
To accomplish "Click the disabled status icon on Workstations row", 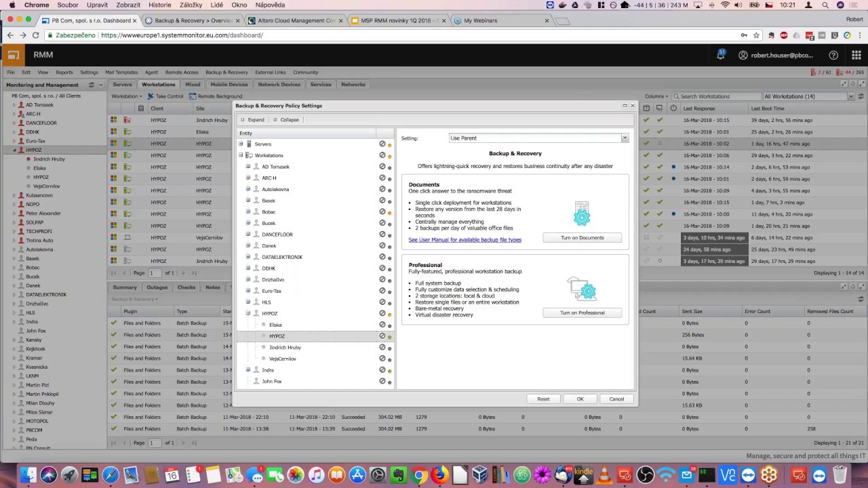I will (382, 155).
